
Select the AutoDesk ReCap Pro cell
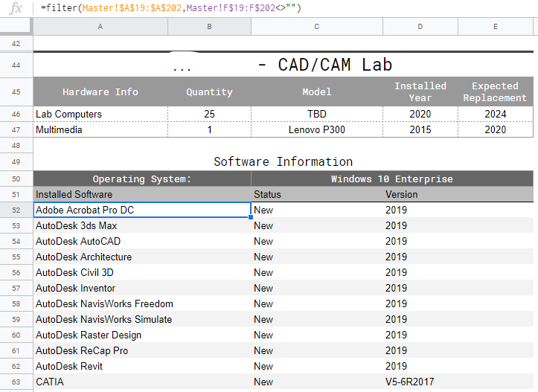click(142, 350)
